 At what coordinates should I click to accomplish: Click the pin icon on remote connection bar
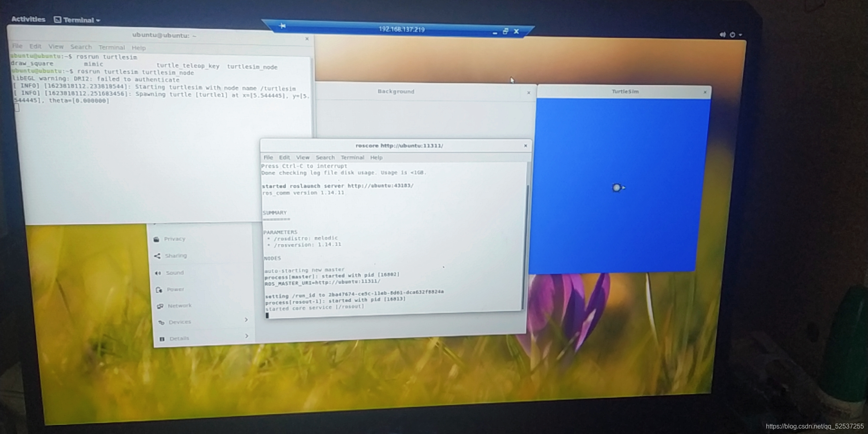click(283, 26)
